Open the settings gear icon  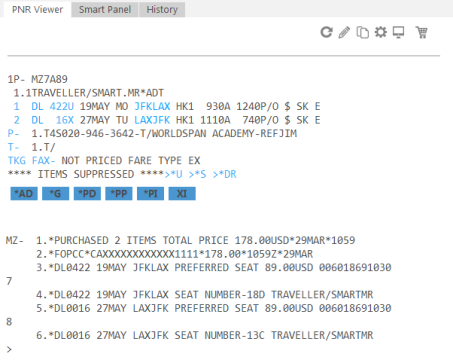tap(380, 32)
